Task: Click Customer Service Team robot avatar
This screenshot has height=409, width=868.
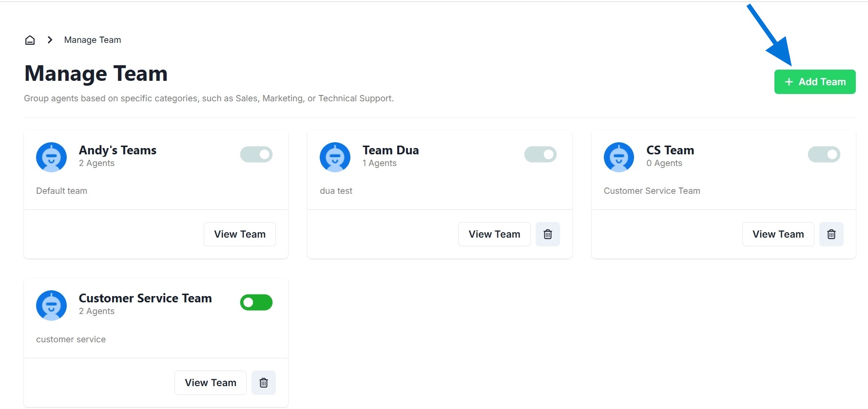Action: 51,305
